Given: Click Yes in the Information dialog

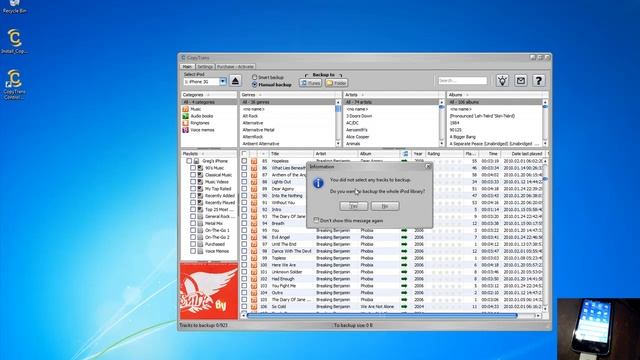Looking at the screenshot, I should (x=353, y=206).
